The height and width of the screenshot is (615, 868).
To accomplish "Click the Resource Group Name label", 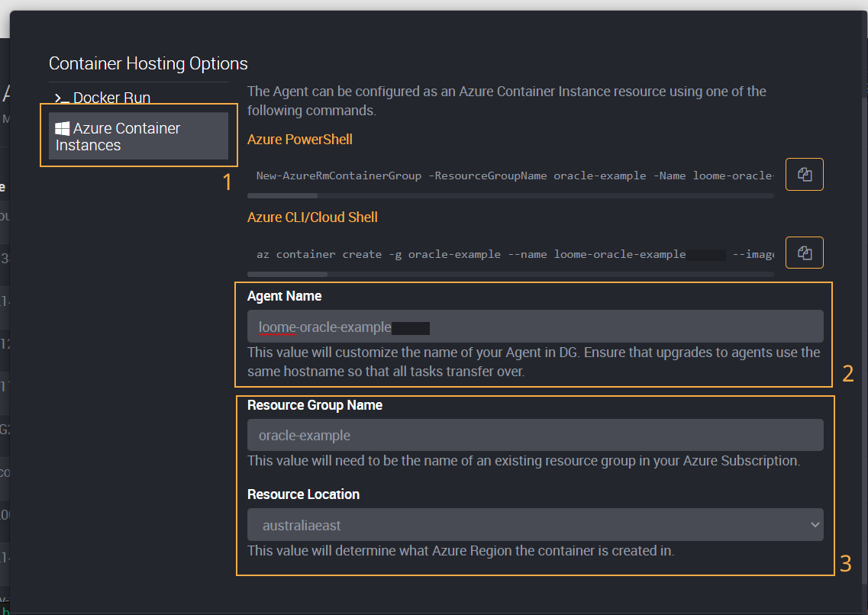I will tap(315, 405).
